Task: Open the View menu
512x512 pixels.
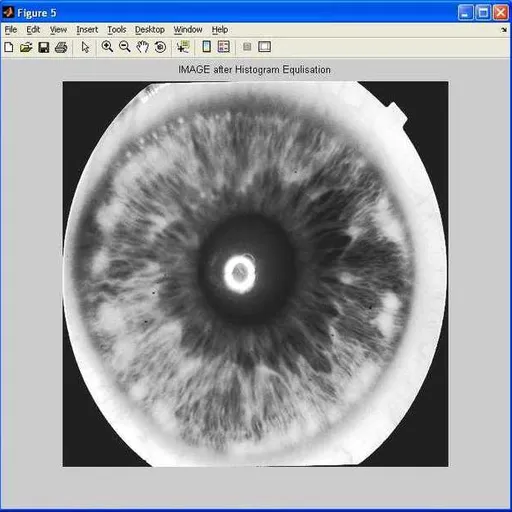Action: pyautogui.click(x=58, y=30)
